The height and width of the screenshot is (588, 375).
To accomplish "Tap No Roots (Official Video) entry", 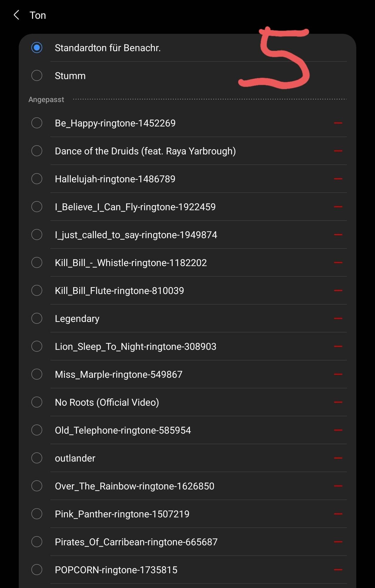I will point(107,402).
